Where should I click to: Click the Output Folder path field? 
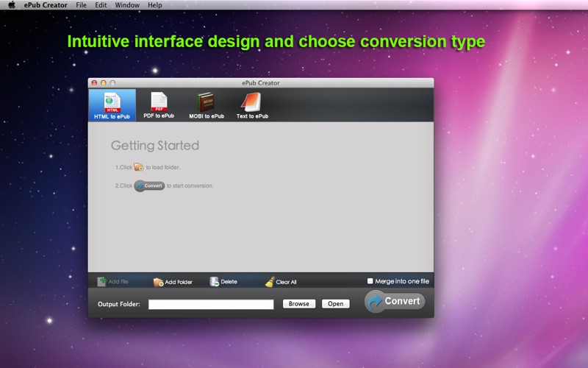[x=211, y=304]
